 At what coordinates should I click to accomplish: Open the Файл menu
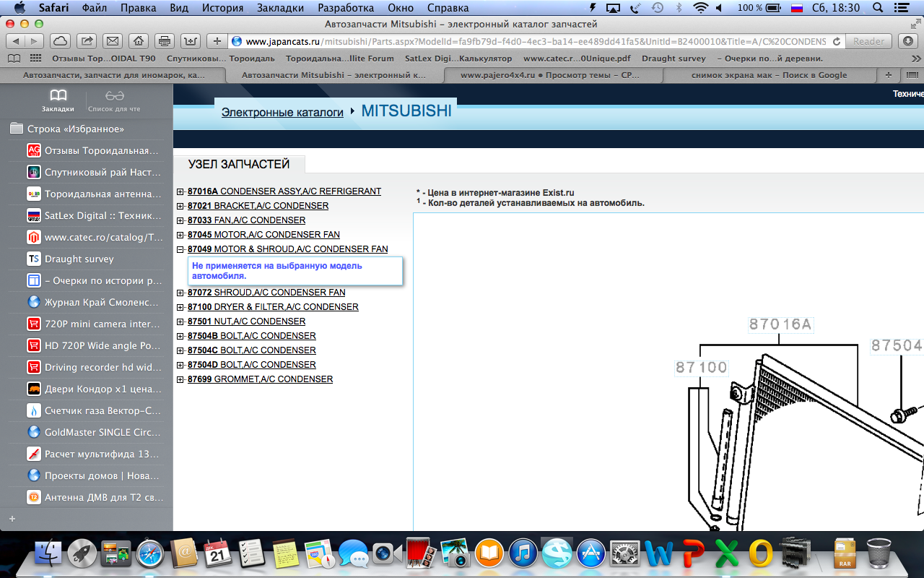(95, 8)
